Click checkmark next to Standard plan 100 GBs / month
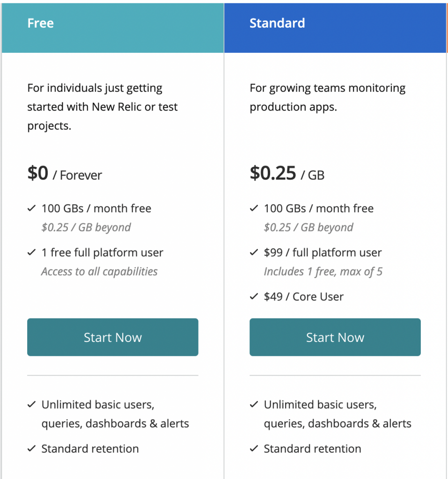This screenshot has height=479, width=448. [254, 208]
